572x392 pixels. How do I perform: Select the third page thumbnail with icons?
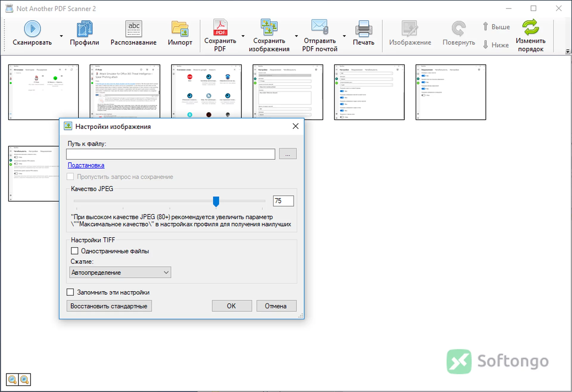tap(206, 91)
